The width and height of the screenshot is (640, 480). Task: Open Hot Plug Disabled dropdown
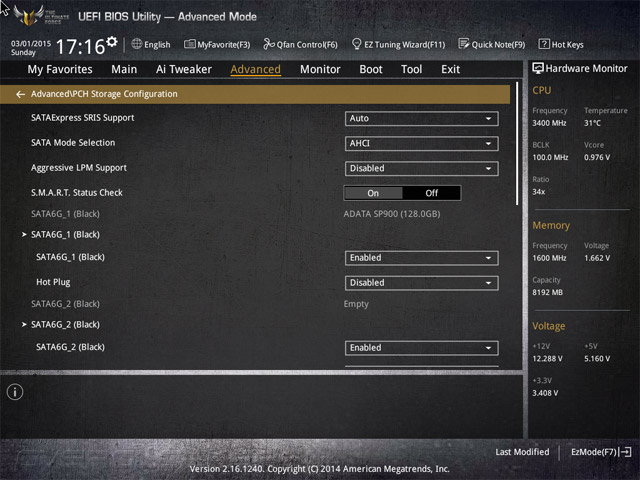point(421,282)
